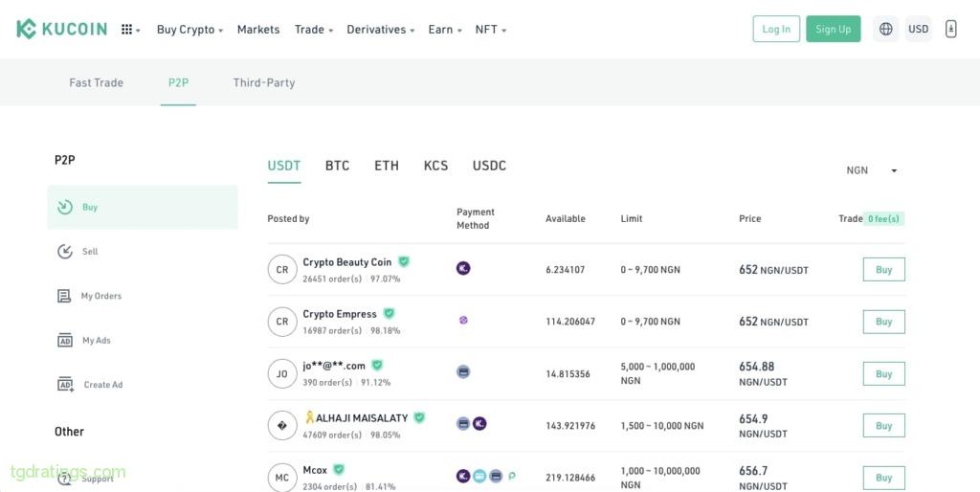Click Crypto Beauty Coin avatar CR
This screenshot has height=492, width=980.
282,269
